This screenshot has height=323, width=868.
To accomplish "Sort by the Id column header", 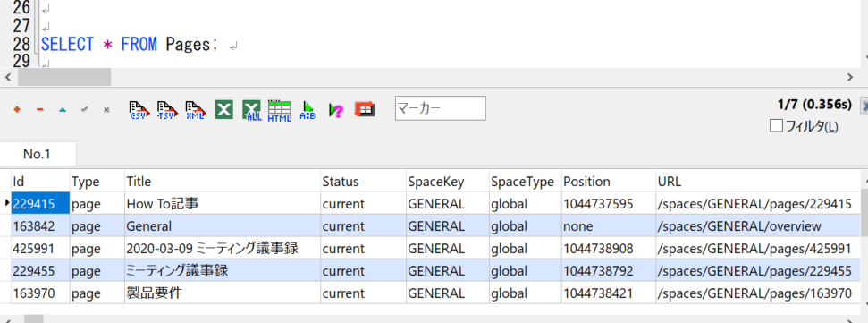I will 40,181.
